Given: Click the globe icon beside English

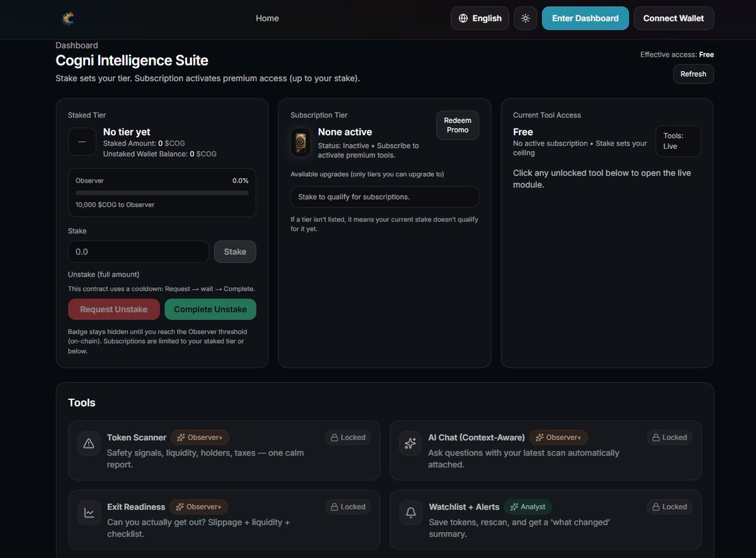Looking at the screenshot, I should [x=462, y=18].
